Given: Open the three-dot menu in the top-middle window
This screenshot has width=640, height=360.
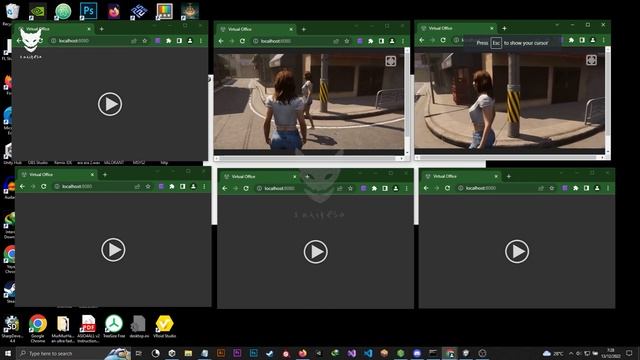Looking at the screenshot, I should point(403,41).
